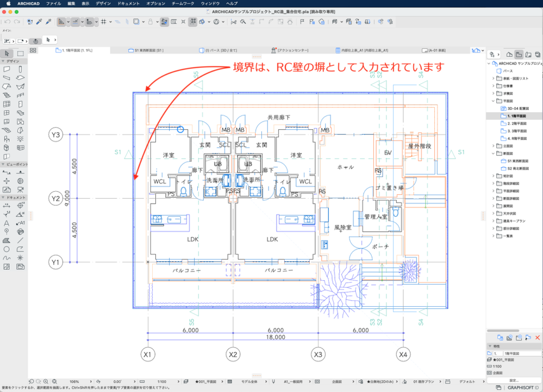
Task: Select the Lamp tool
Action: point(21,139)
